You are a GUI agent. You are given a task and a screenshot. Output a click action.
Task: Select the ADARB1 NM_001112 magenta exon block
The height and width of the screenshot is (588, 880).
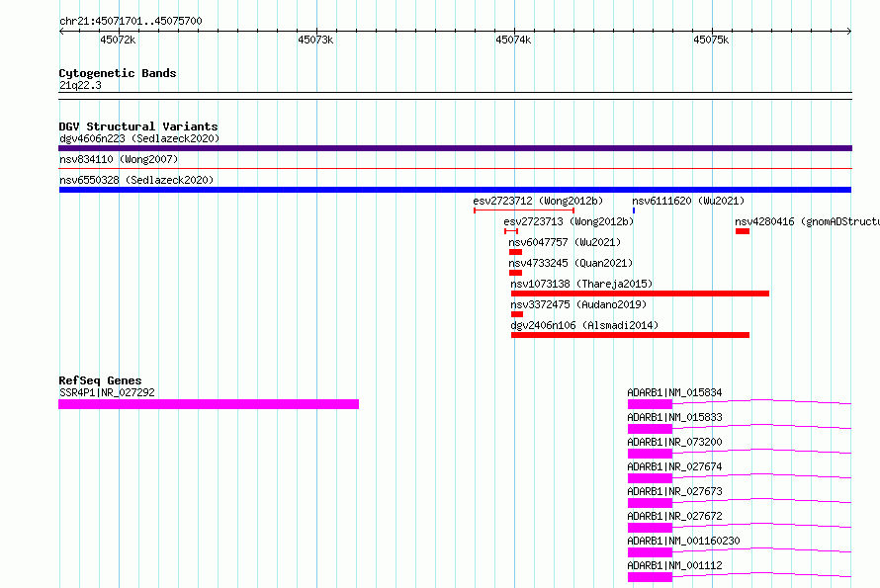tap(650, 577)
